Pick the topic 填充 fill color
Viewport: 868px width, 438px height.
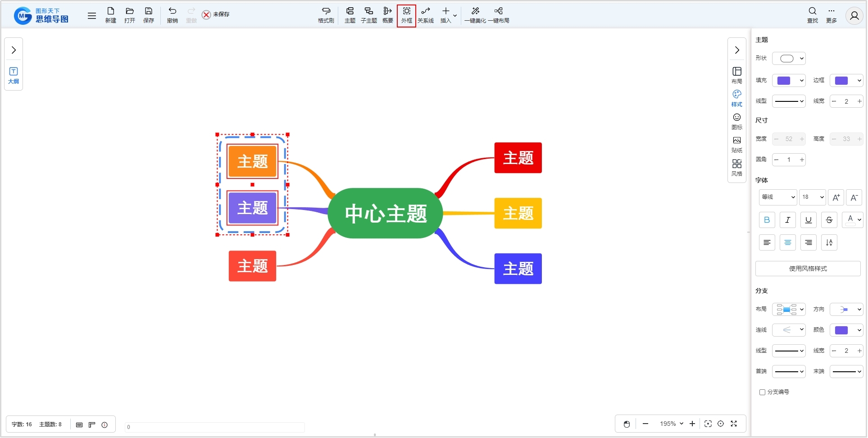pos(789,81)
